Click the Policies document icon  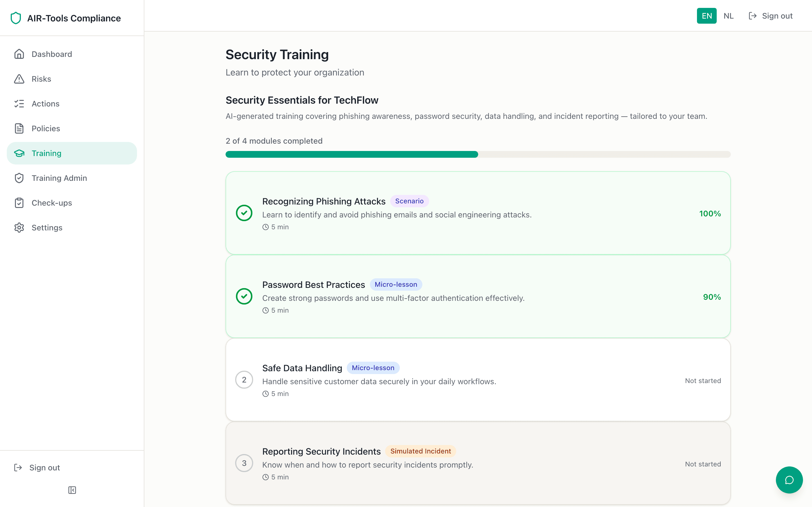19,128
